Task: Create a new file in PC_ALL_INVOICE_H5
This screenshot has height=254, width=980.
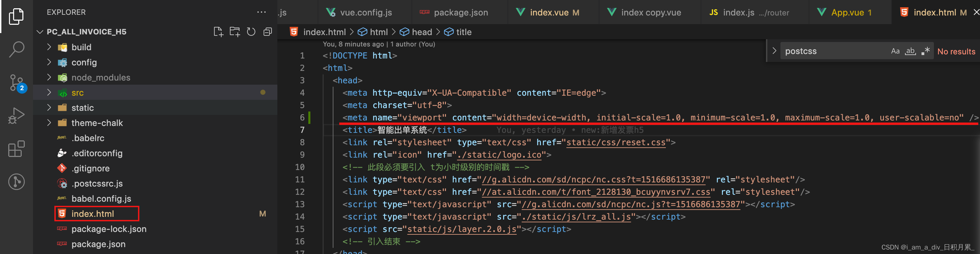Action: pos(218,32)
